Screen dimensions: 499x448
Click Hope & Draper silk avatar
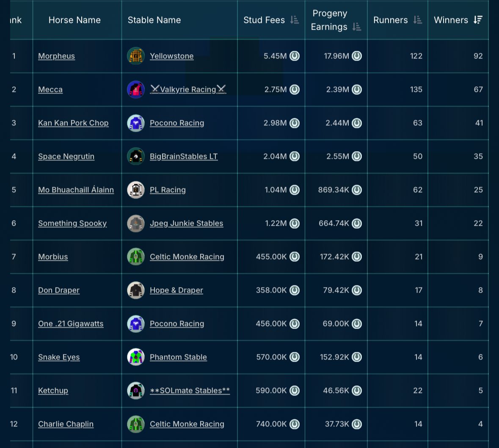point(136,290)
